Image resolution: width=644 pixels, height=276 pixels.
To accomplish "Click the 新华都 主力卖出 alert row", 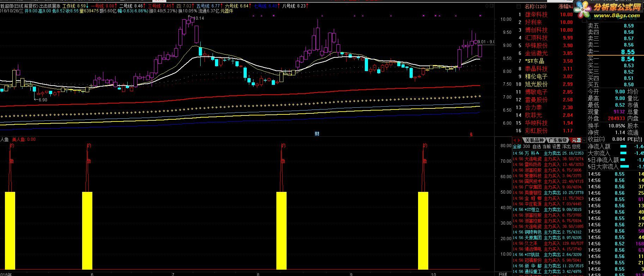I will click(548, 266).
